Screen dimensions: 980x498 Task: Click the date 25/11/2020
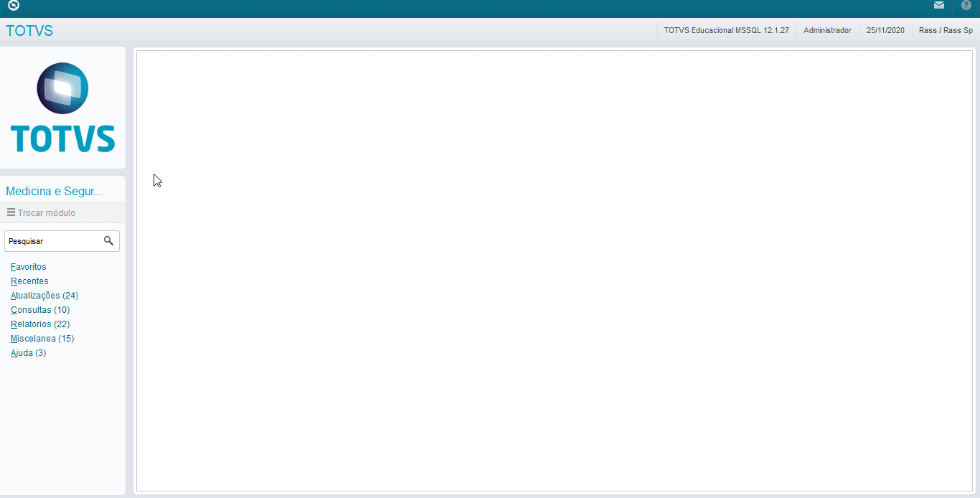coord(885,31)
